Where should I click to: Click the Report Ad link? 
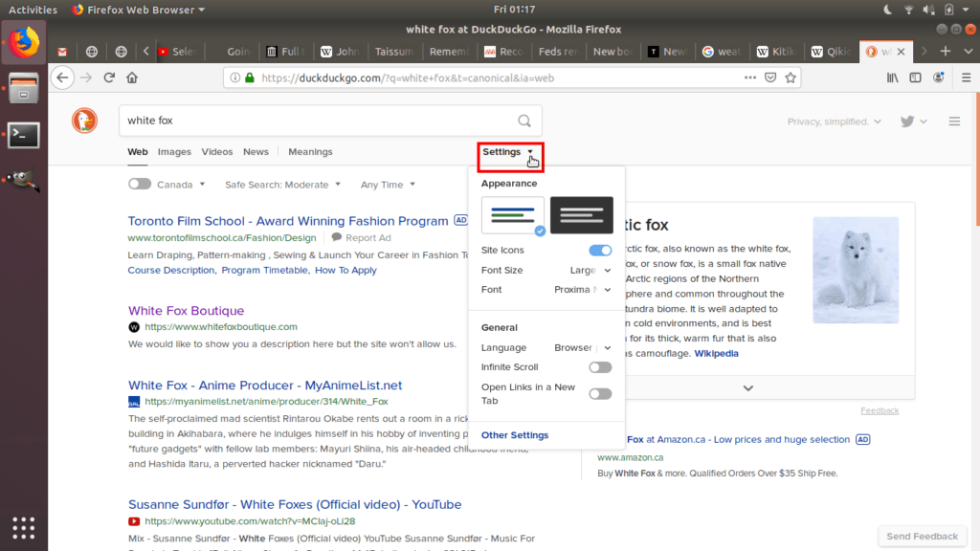click(361, 237)
